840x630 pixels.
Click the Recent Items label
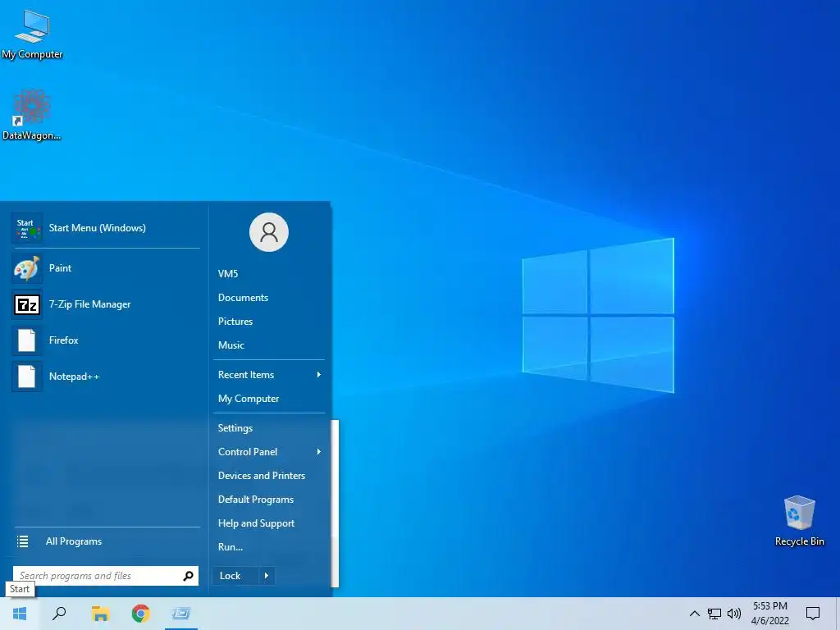tap(246, 375)
